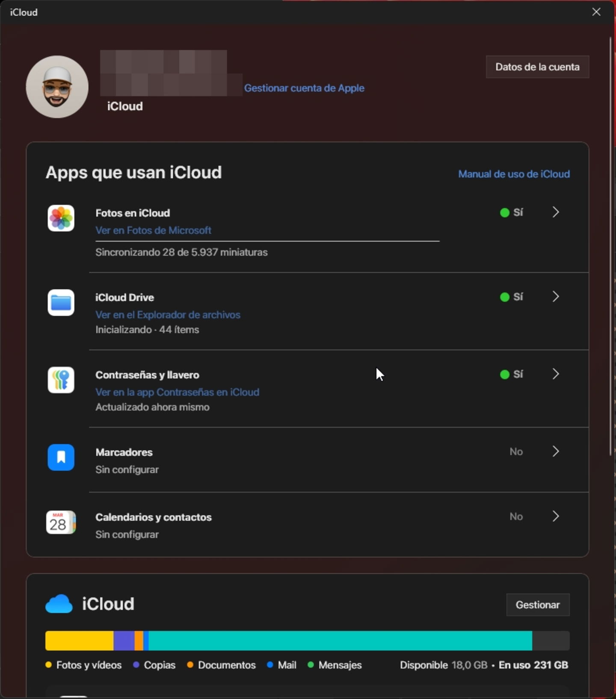Click the green Mensajes legend dot
Image resolution: width=616 pixels, height=699 pixels.
[311, 665]
